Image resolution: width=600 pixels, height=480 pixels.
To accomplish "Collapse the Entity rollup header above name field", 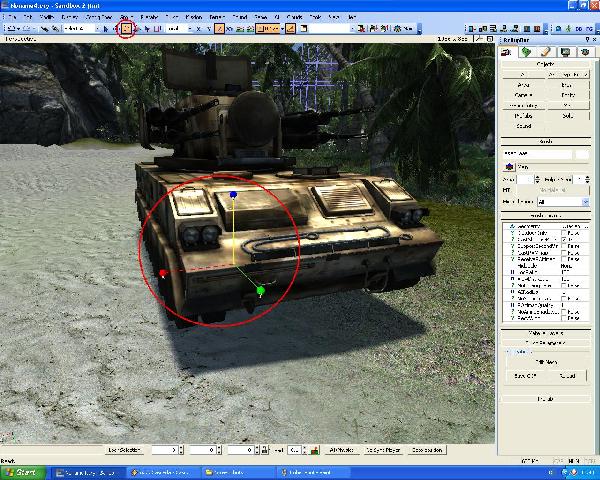I will click(545, 142).
